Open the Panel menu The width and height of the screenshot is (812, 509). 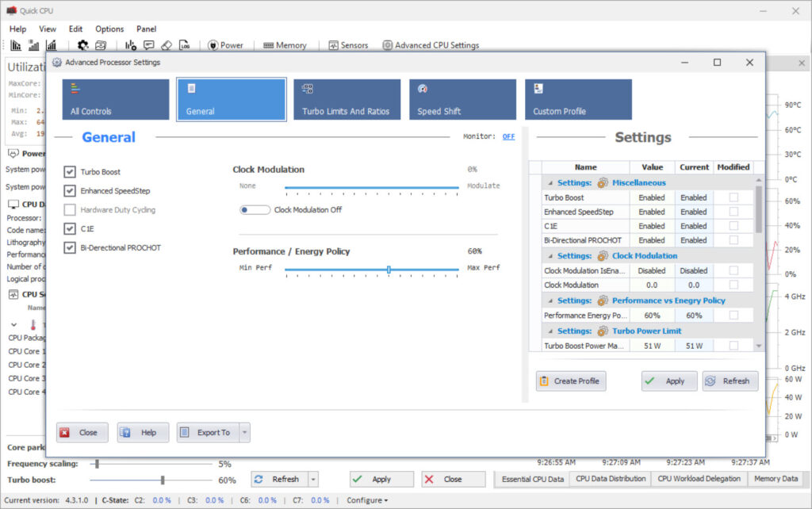(146, 29)
